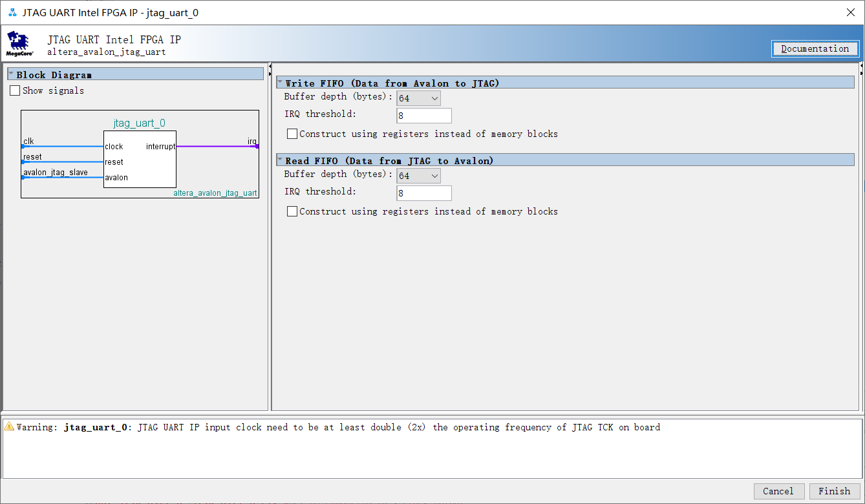Viewport: 865px width, 504px height.
Task: Click the Cancel button
Action: tap(778, 491)
